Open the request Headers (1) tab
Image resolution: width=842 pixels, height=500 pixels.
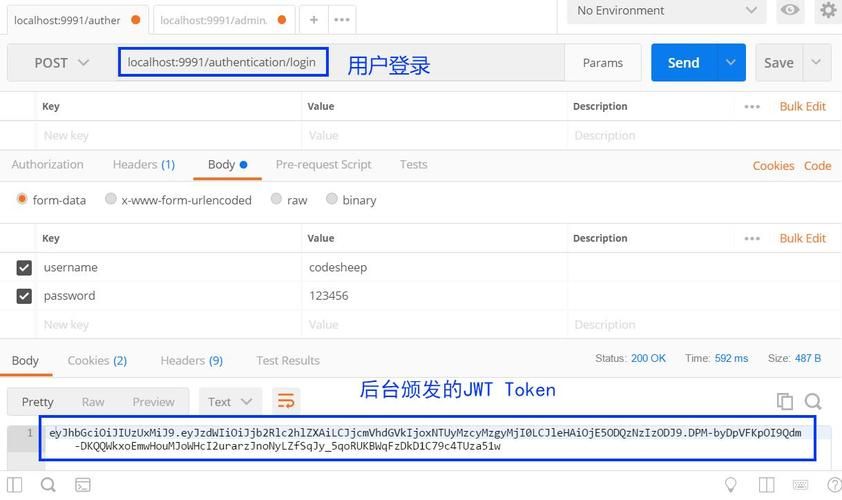tap(144, 164)
